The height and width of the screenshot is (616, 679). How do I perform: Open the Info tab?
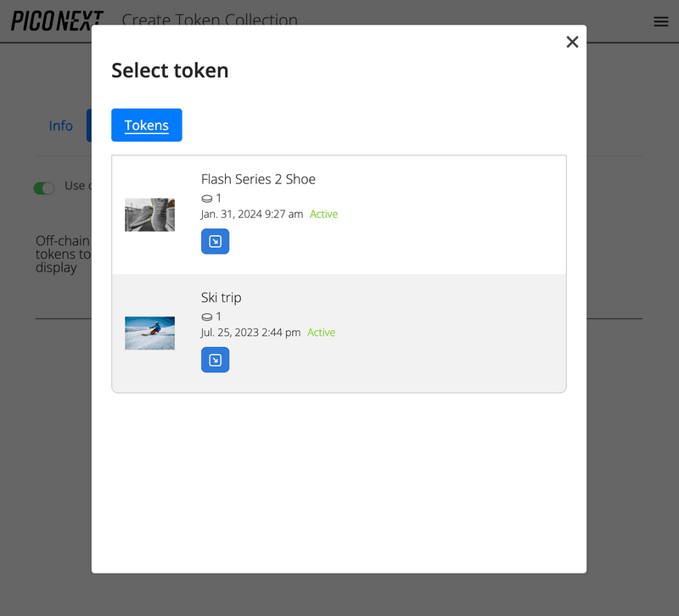(x=60, y=125)
